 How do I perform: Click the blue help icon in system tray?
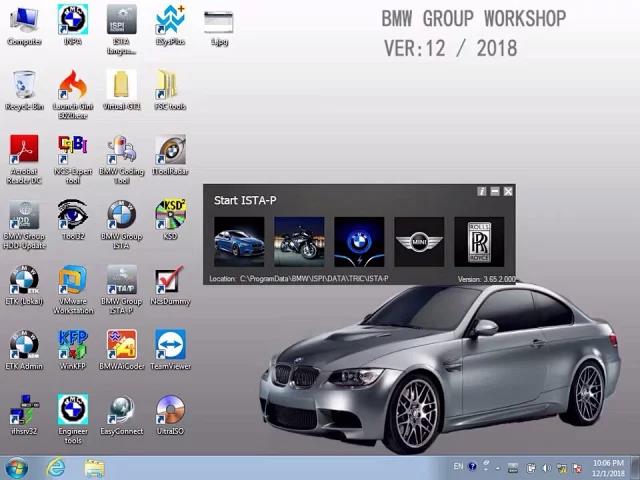[x=472, y=467]
